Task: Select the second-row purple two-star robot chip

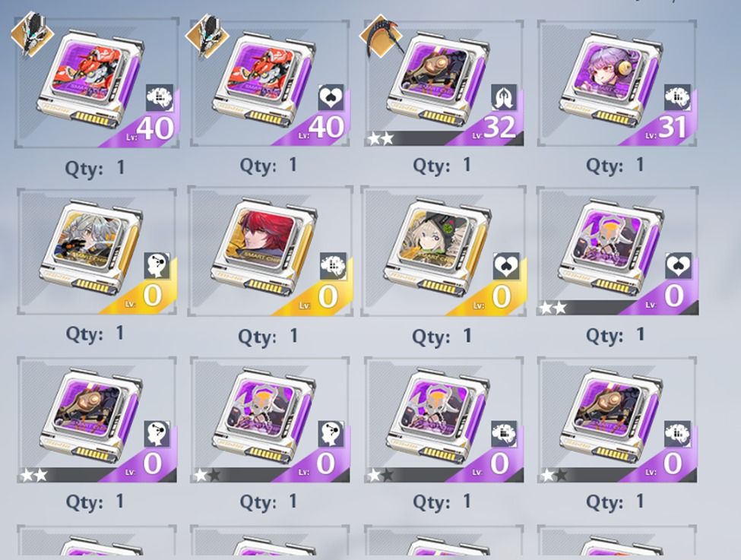Action: [618, 252]
